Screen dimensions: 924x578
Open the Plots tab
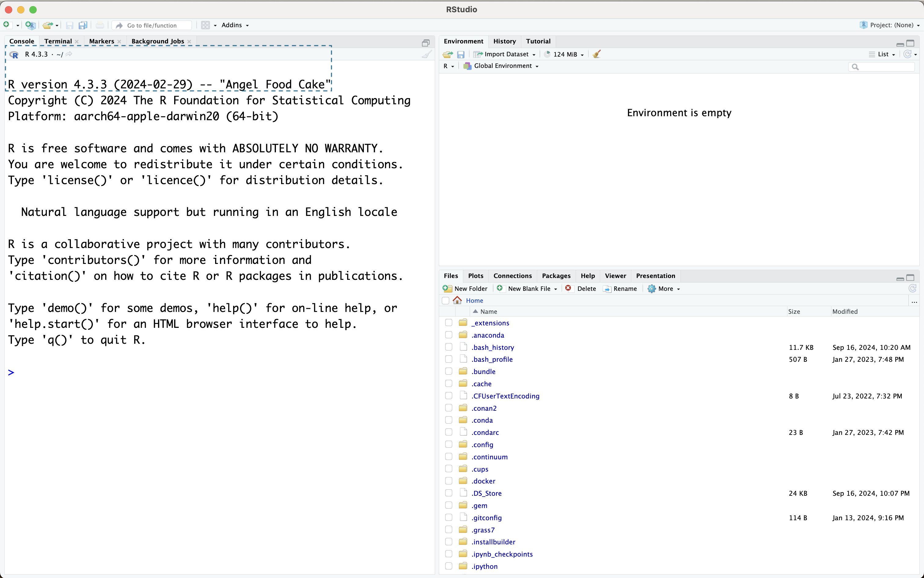pyautogui.click(x=475, y=276)
